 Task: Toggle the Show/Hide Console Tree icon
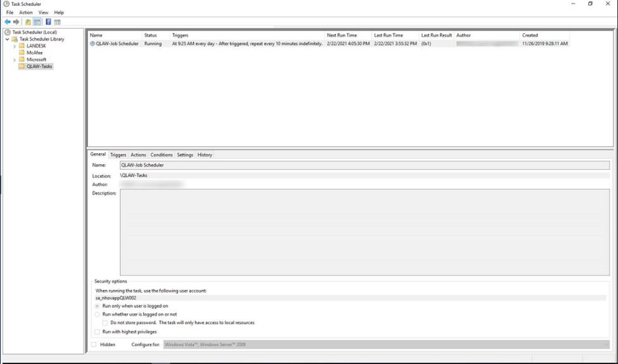(37, 22)
